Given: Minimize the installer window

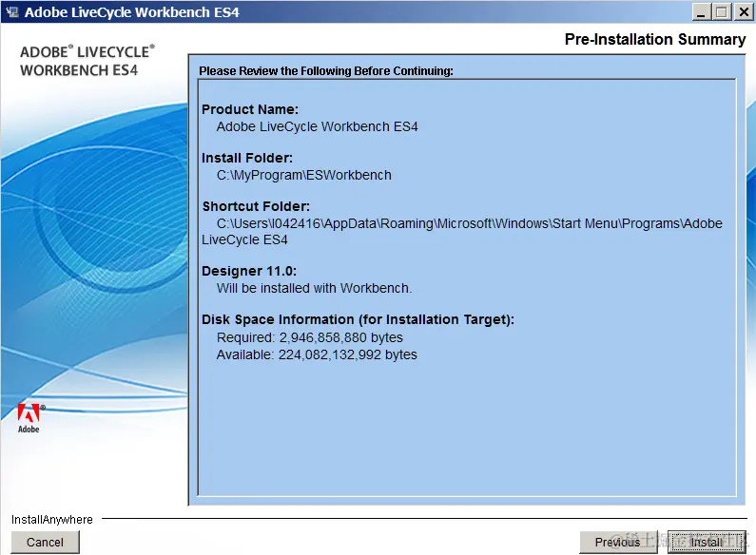Looking at the screenshot, I should coord(702,11).
